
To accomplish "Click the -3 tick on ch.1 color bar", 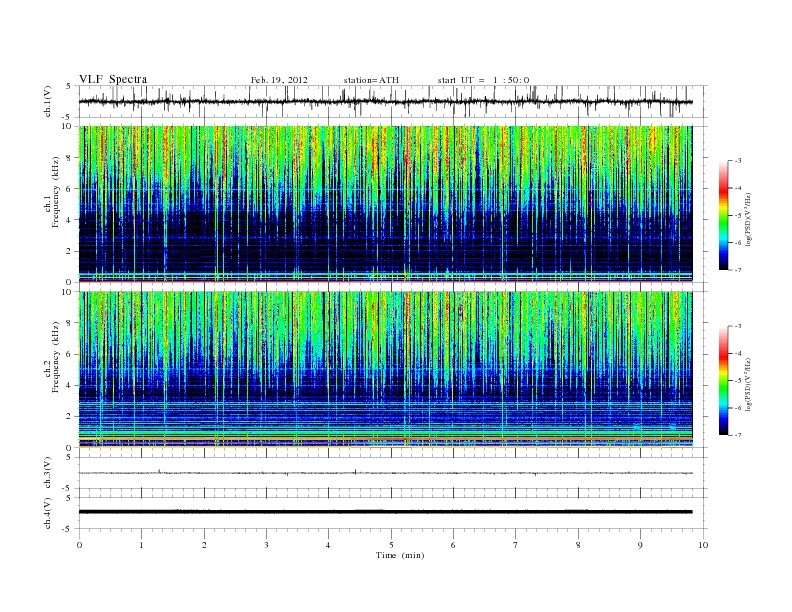I will tap(738, 161).
